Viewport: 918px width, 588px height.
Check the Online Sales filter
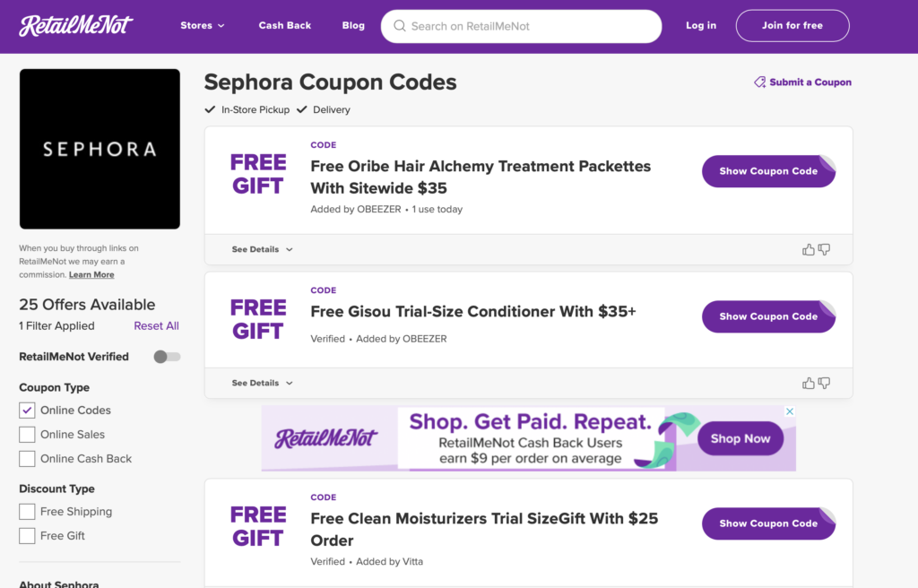[x=28, y=434]
